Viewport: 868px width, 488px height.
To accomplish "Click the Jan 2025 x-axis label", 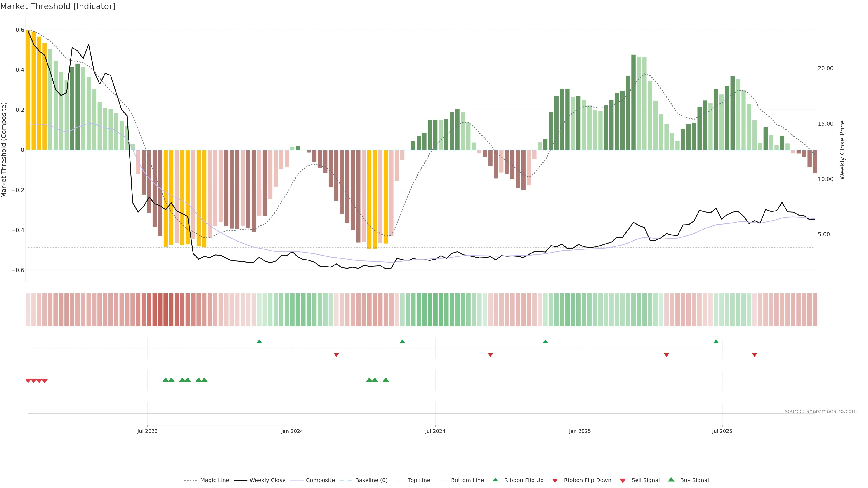I will pos(580,431).
